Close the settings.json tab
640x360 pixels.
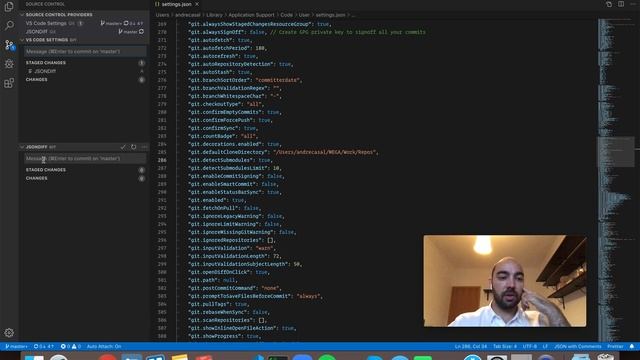197,4
